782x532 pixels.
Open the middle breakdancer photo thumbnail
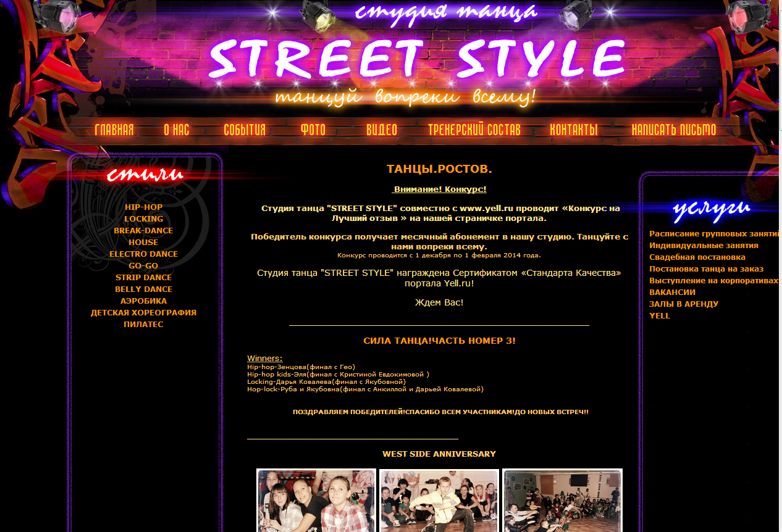point(439,500)
